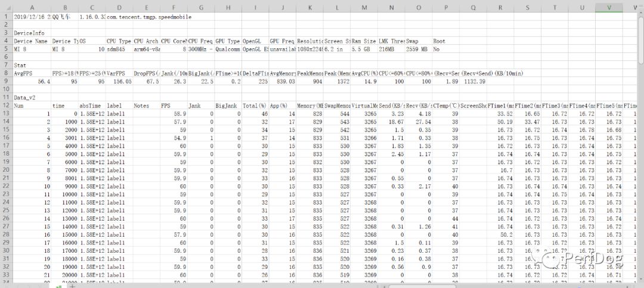The width and height of the screenshot is (644, 288).
Task: Click the 33.52 FTime1 value
Action: coord(500,113)
